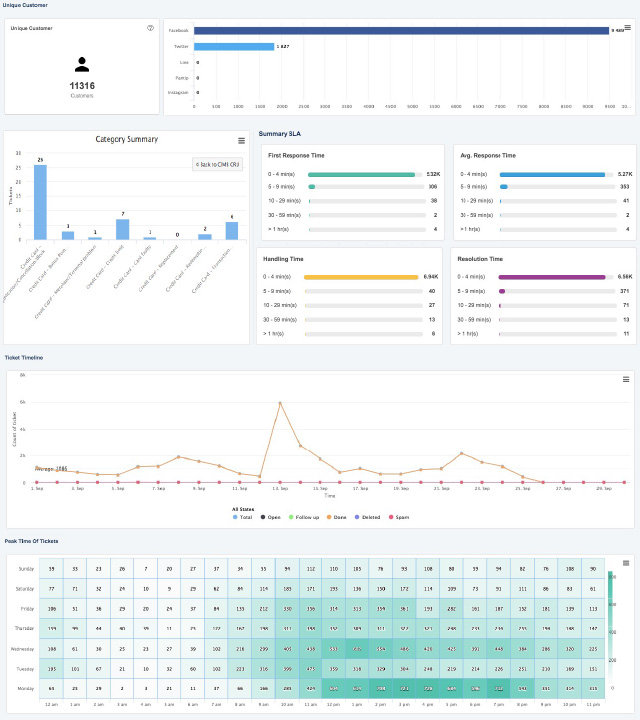The image size is (640, 720).
Task: Click the First Response 0 - 4 min(s) progress bar
Action: 362,174
